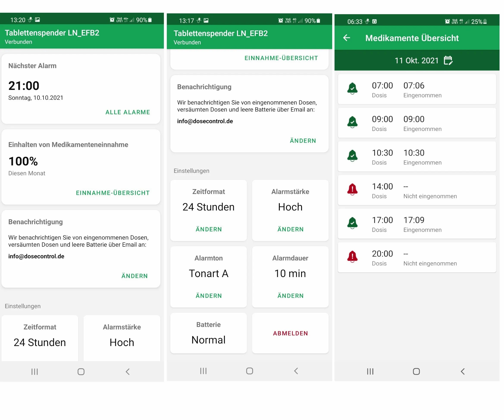
Task: Tap the red ABMELDEN button
Action: (x=290, y=333)
